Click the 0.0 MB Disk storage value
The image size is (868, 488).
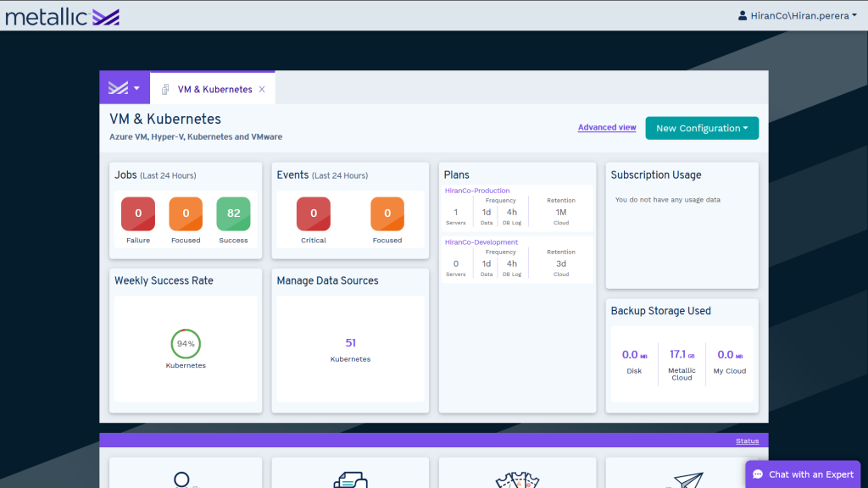coord(634,355)
